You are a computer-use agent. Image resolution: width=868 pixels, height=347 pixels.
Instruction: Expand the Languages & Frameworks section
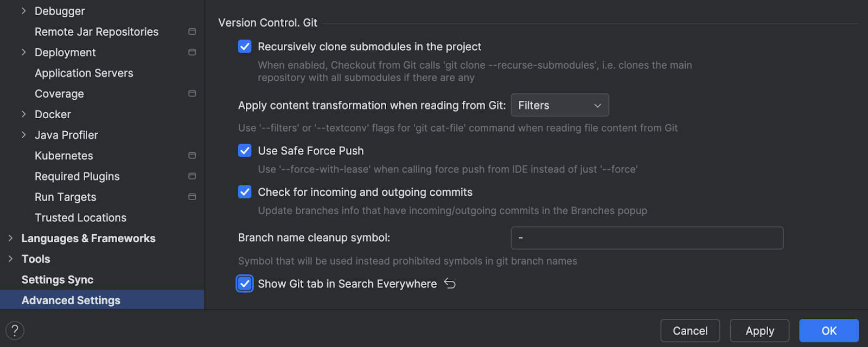click(10, 239)
